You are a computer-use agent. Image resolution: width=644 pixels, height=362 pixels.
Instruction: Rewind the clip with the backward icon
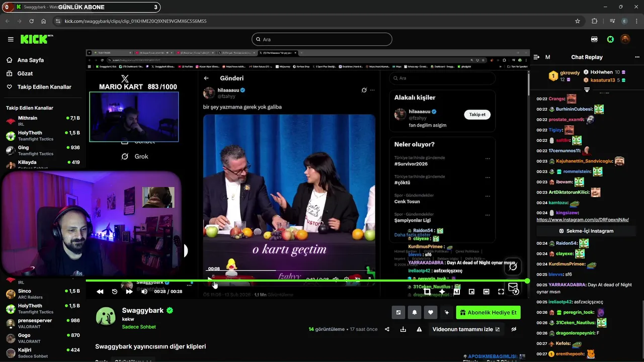[100, 292]
